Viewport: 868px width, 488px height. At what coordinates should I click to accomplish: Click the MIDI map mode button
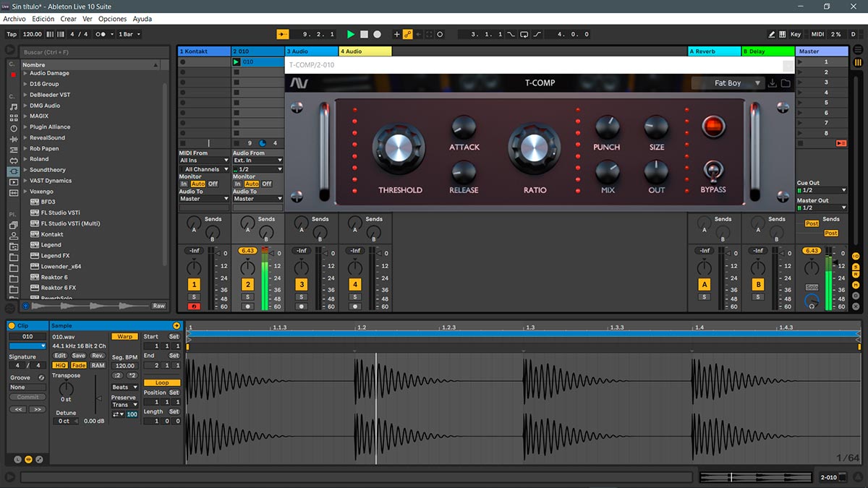tap(817, 34)
